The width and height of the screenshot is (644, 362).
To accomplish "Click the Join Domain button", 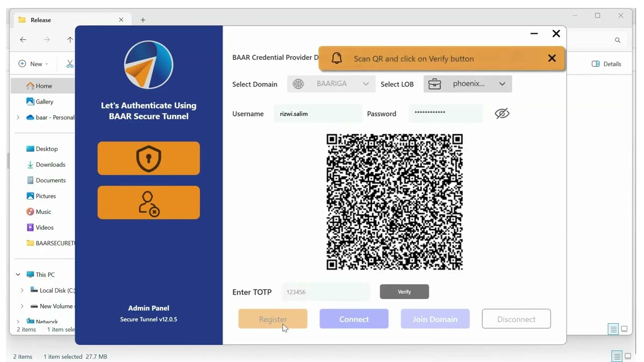I will (x=435, y=319).
